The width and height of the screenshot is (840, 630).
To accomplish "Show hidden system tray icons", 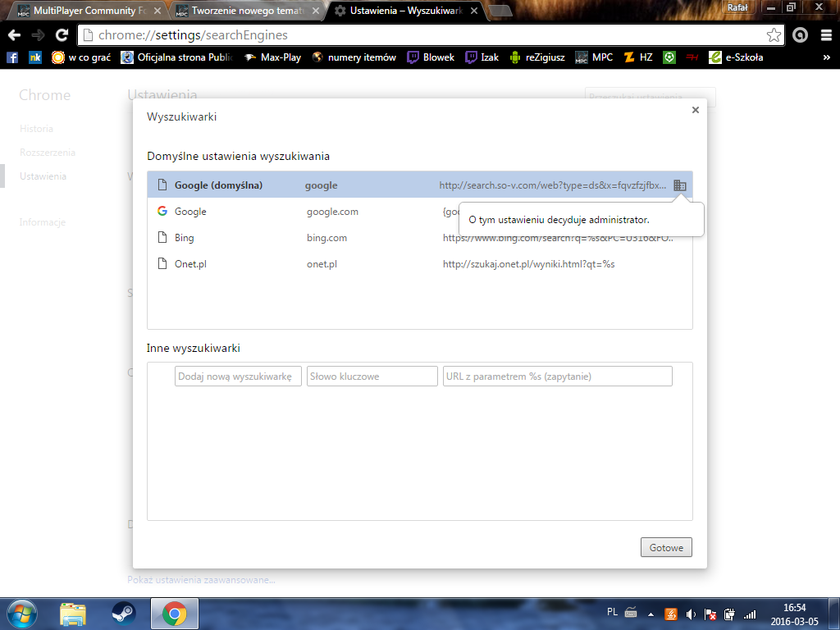I will [x=651, y=614].
